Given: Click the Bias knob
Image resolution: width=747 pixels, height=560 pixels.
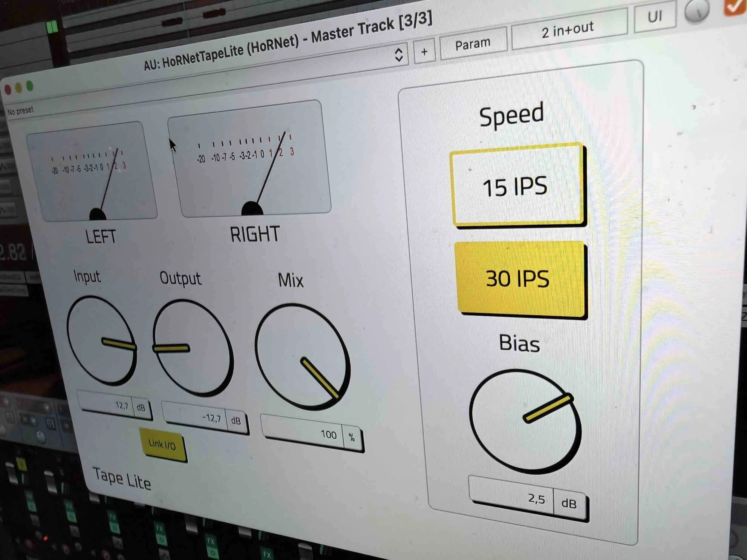Looking at the screenshot, I should tap(524, 421).
